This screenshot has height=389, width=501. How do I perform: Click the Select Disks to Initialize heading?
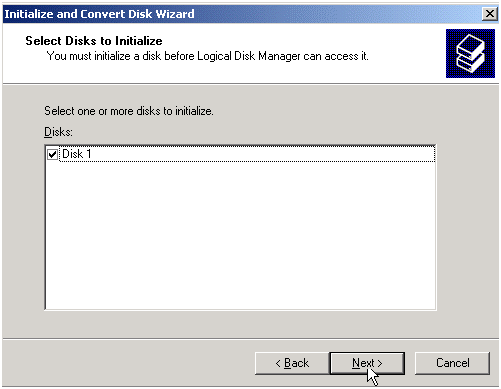[x=94, y=41]
